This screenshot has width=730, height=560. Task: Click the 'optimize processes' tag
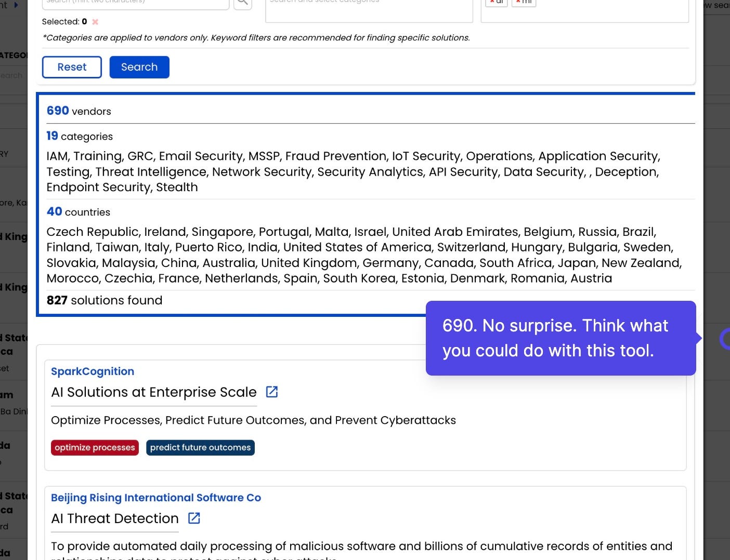click(95, 448)
